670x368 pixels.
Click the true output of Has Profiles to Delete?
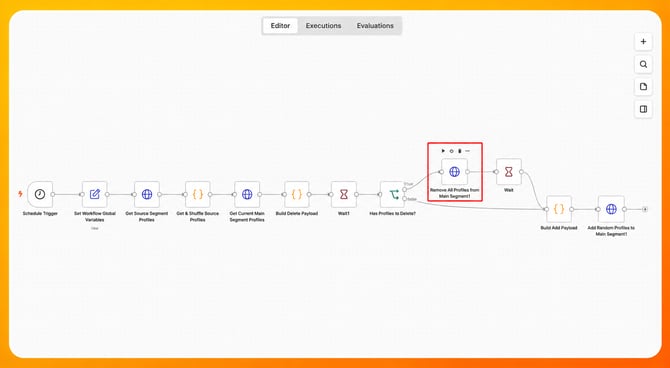(405, 189)
